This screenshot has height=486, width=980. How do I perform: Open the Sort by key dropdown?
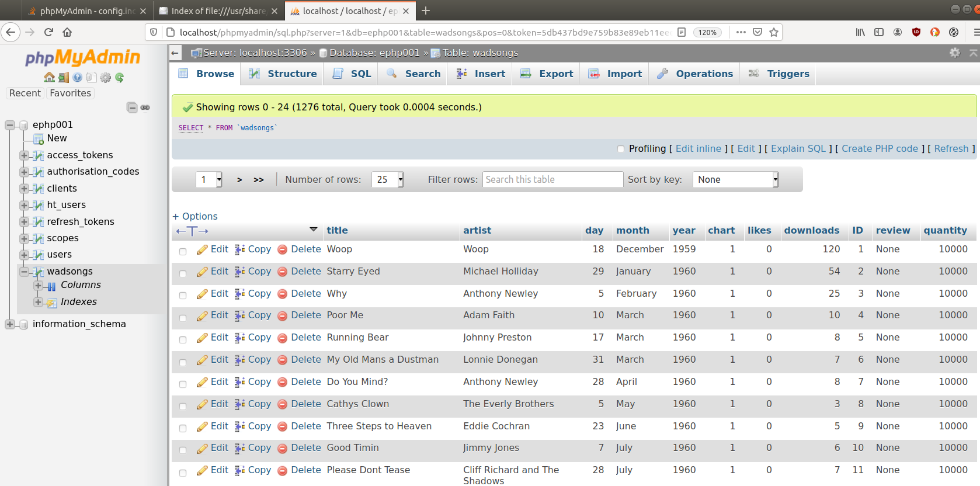(x=735, y=179)
